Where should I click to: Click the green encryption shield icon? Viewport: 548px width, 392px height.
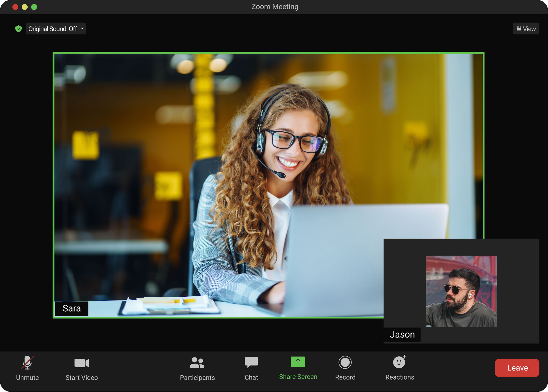[x=18, y=29]
